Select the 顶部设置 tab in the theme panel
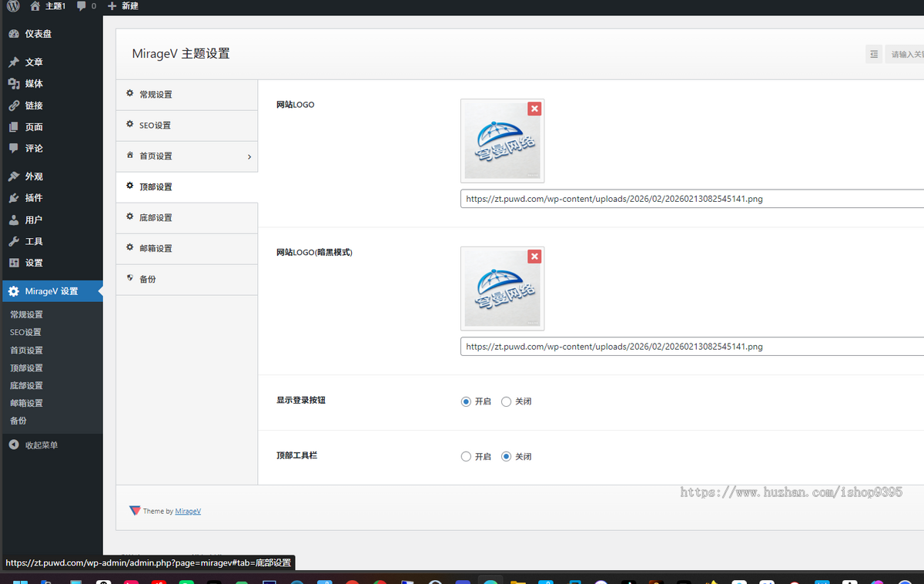This screenshot has width=924, height=584. click(187, 187)
